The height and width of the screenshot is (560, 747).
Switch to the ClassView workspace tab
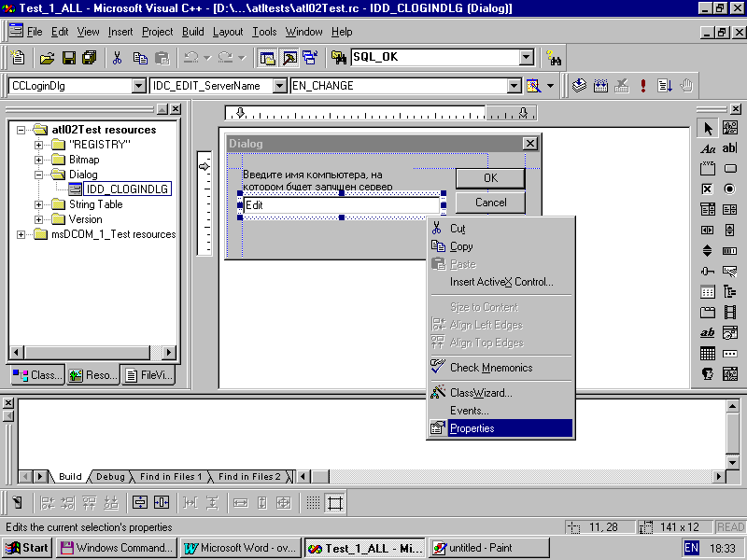[x=37, y=375]
